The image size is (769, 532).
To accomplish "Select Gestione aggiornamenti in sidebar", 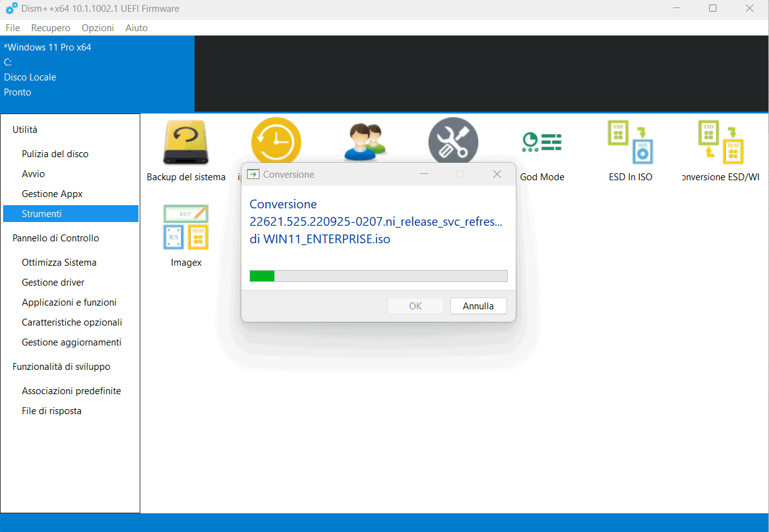I will [70, 342].
